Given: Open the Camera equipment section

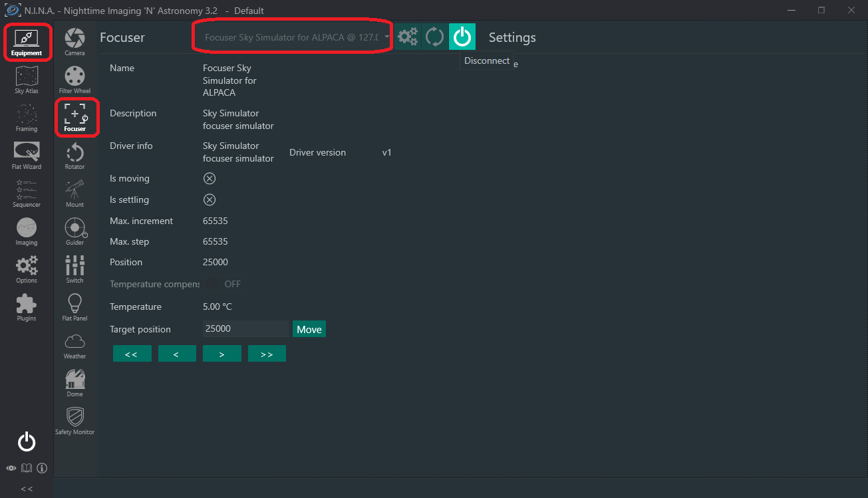Looking at the screenshot, I should 74,41.
